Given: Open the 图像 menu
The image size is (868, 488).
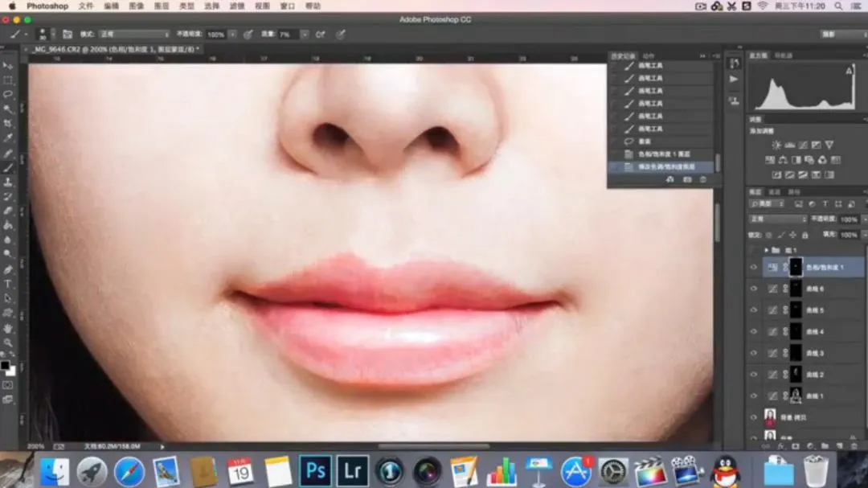Looking at the screenshot, I should (137, 6).
